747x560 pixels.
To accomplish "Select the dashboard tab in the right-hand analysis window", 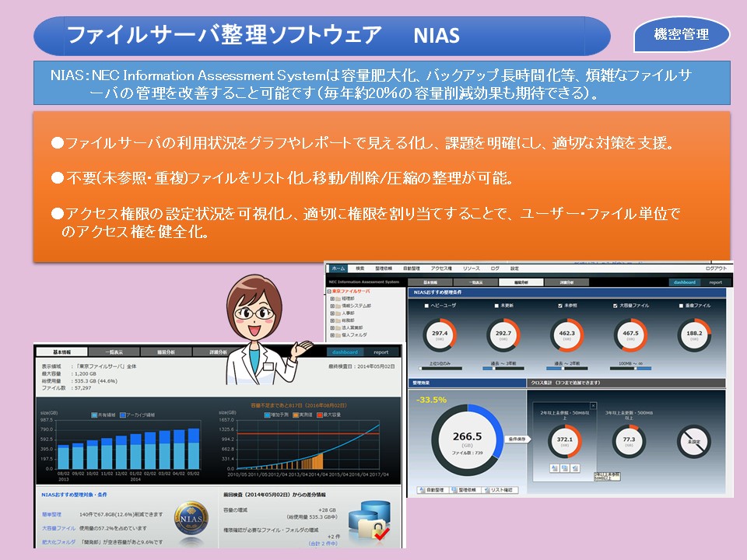I will [x=685, y=282].
